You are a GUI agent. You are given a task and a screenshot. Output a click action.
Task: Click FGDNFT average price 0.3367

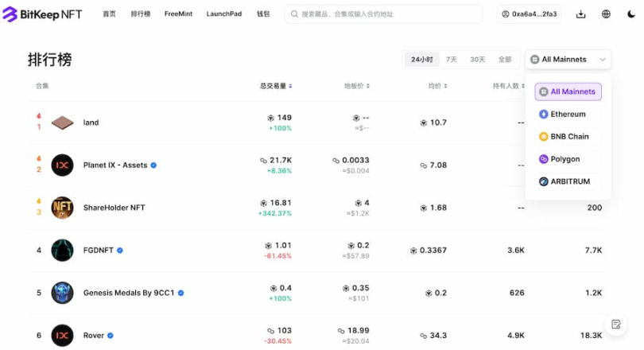(x=433, y=251)
